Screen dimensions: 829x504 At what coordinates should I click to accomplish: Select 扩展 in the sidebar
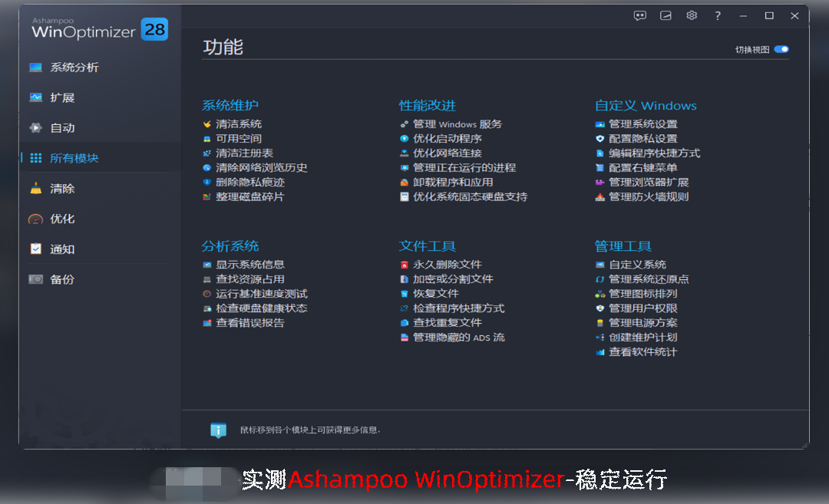click(62, 97)
